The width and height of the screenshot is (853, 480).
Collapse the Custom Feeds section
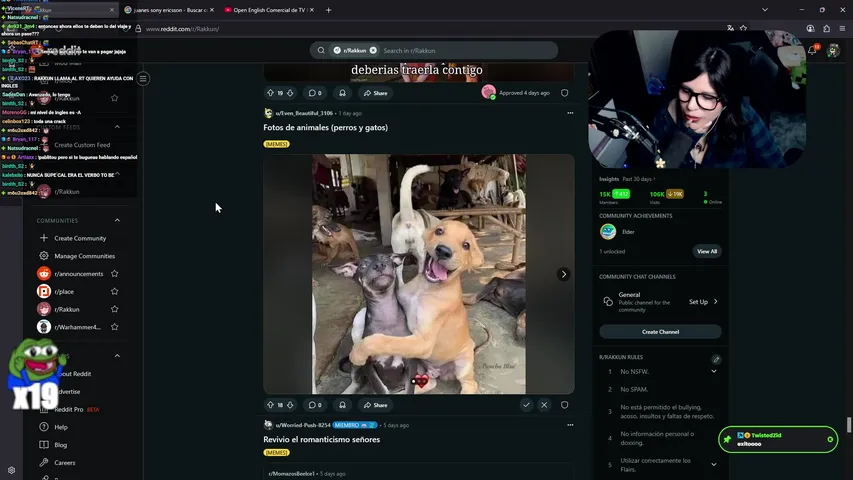coord(118,127)
